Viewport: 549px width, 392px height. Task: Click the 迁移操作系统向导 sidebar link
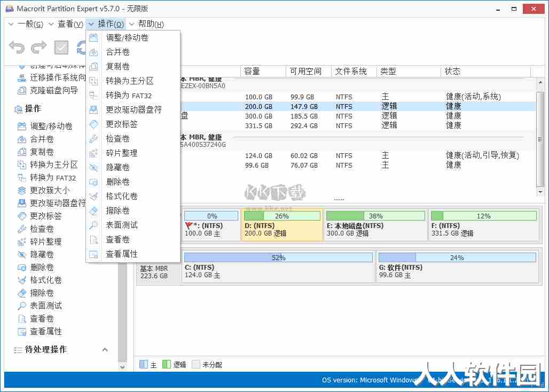coord(58,77)
